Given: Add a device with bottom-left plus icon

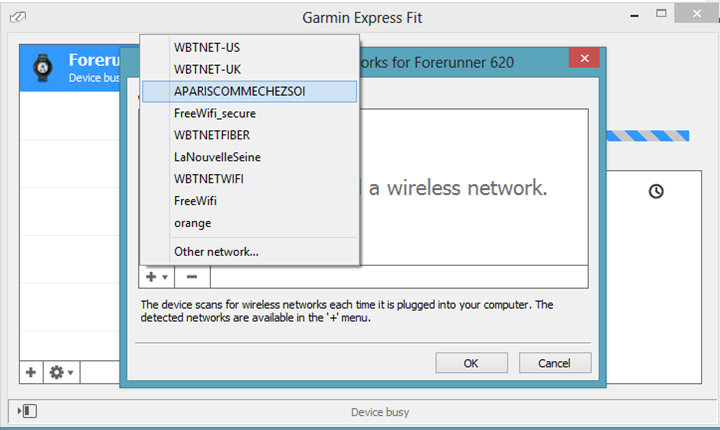Looking at the screenshot, I should 31,372.
